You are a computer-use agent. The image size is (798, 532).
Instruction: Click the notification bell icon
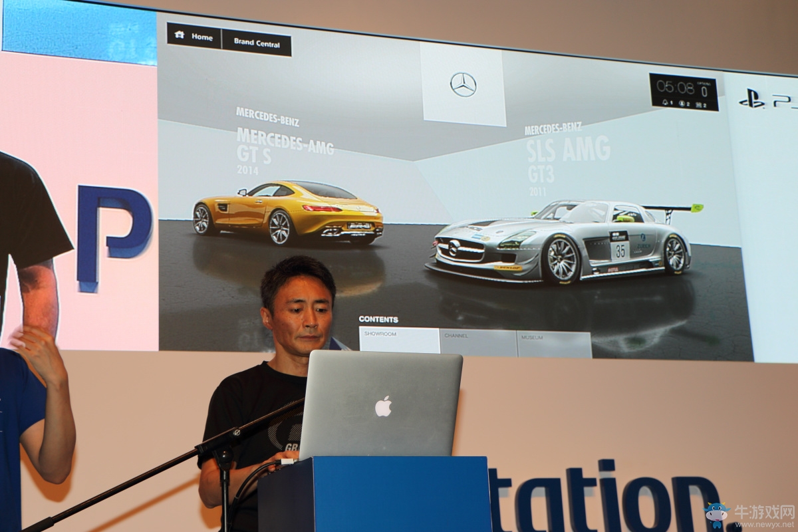pyautogui.click(x=665, y=102)
